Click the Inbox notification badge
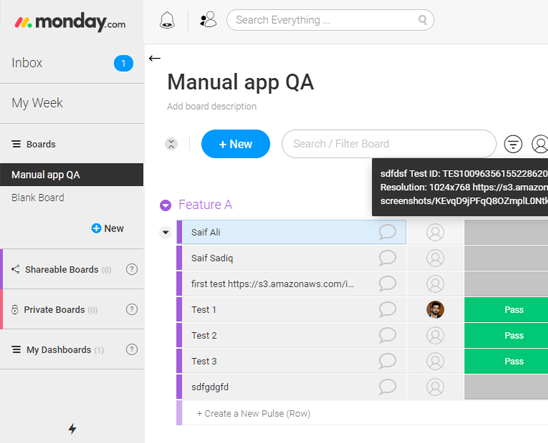The width and height of the screenshot is (548, 443). 123,63
